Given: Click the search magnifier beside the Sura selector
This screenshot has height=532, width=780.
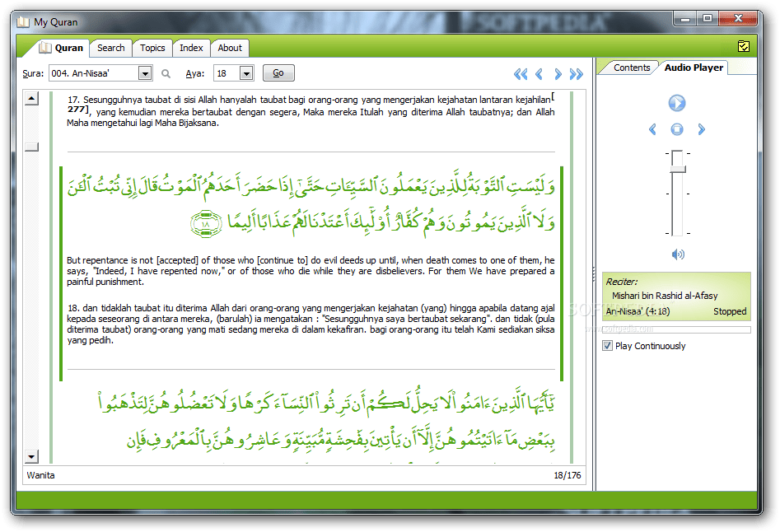Looking at the screenshot, I should (166, 72).
